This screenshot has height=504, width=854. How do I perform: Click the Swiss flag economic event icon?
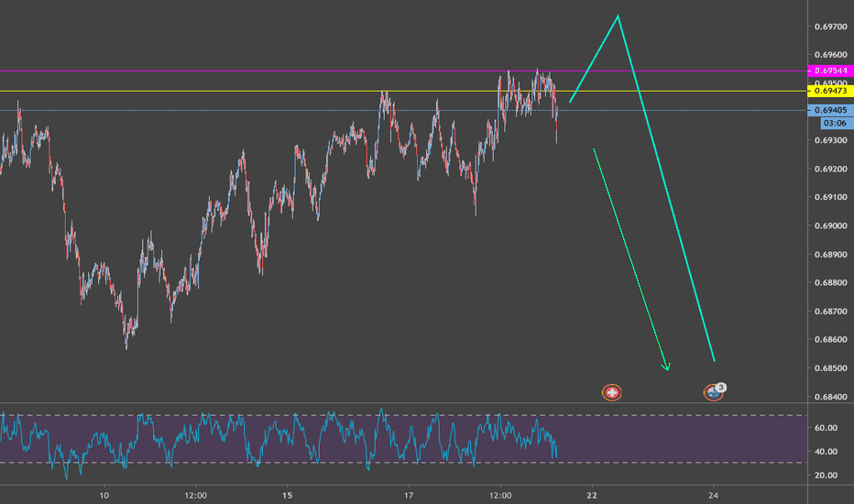pos(611,392)
